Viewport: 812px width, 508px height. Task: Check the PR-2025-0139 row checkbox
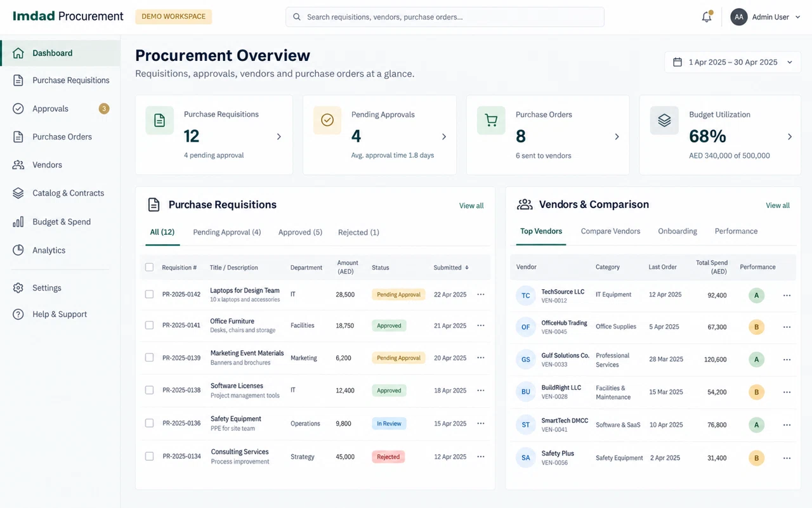(149, 358)
